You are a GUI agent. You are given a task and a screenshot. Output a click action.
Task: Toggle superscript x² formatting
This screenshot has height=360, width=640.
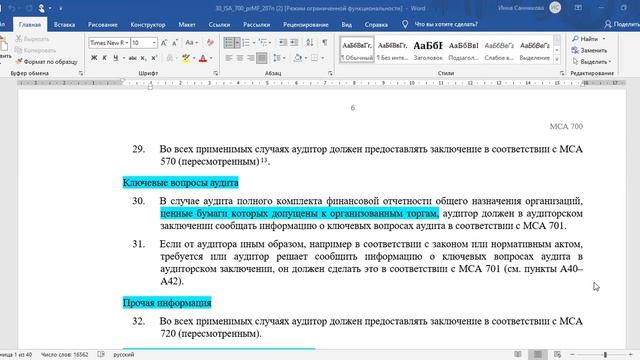coord(154,58)
